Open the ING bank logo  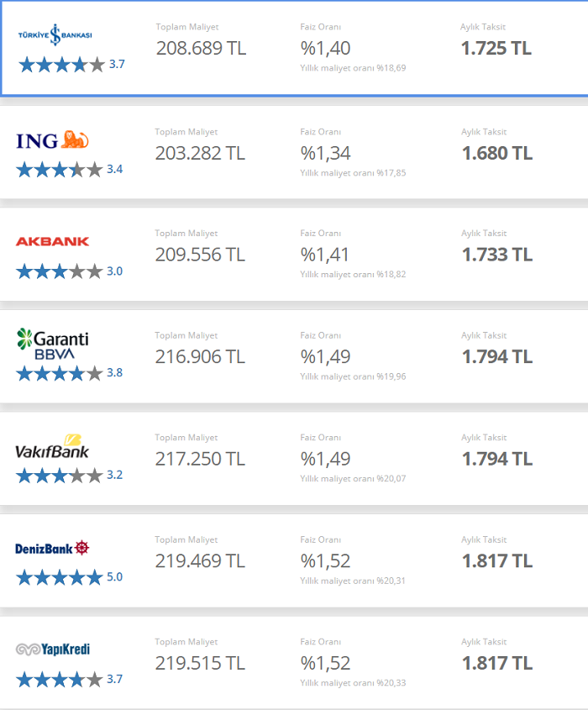tap(52, 140)
